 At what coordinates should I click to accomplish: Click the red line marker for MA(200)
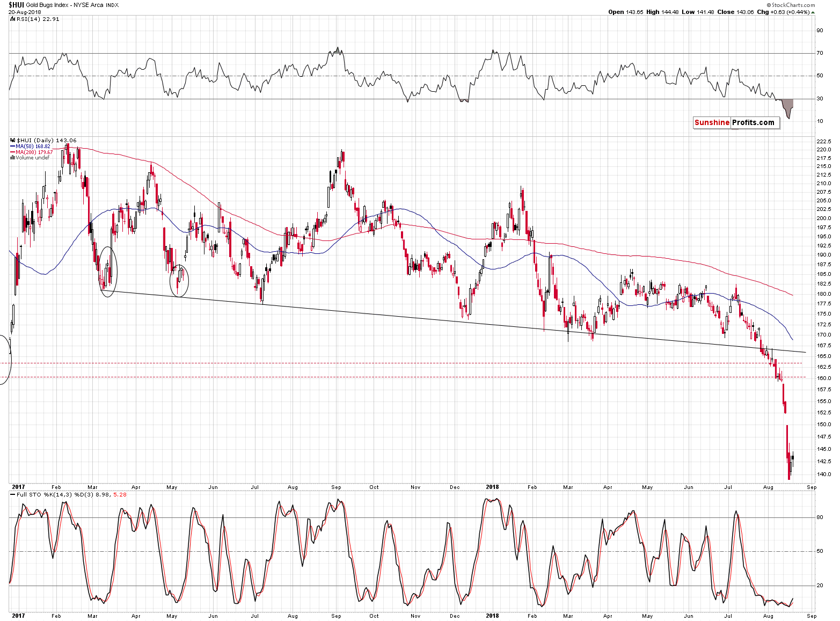coord(13,152)
